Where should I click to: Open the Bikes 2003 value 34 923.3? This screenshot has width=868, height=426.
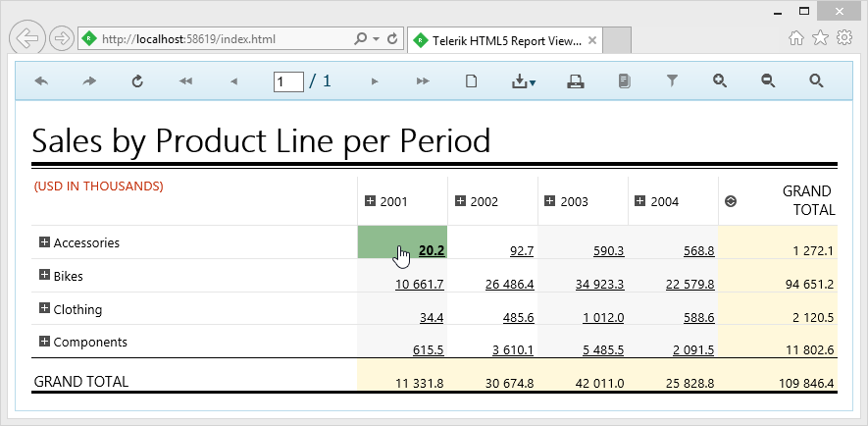tap(600, 285)
